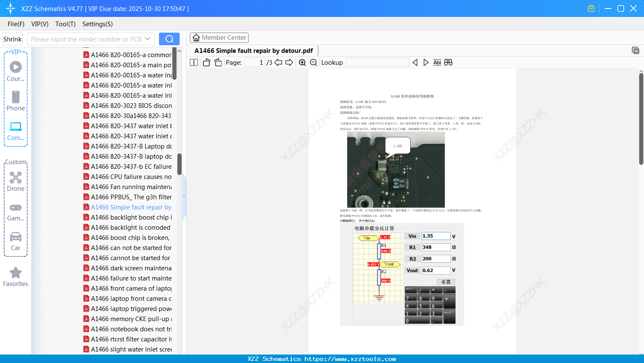The image size is (644, 363).
Task: Open A1466 Fan running maintenance file
Action: [x=127, y=187]
